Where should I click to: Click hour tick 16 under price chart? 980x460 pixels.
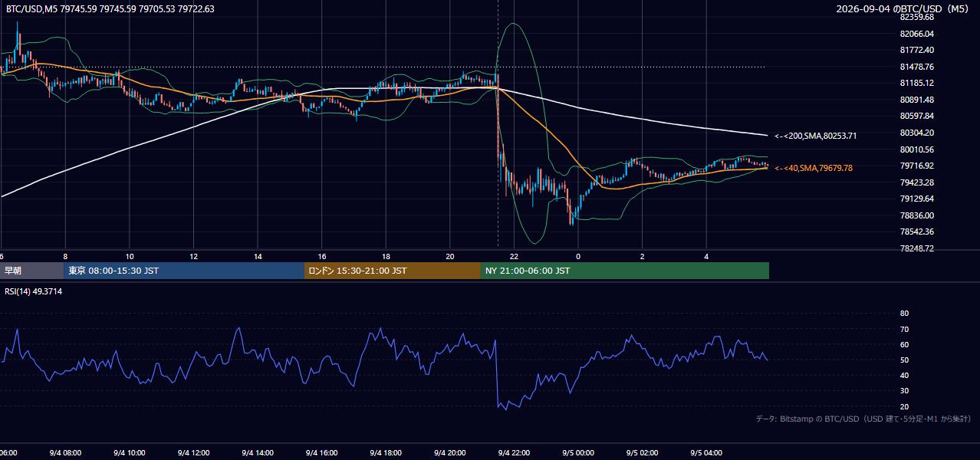point(322,256)
